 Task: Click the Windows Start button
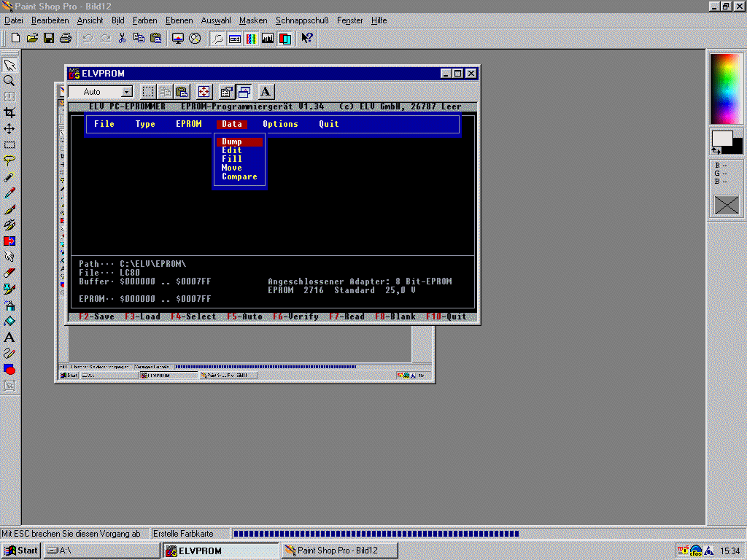[x=21, y=551]
